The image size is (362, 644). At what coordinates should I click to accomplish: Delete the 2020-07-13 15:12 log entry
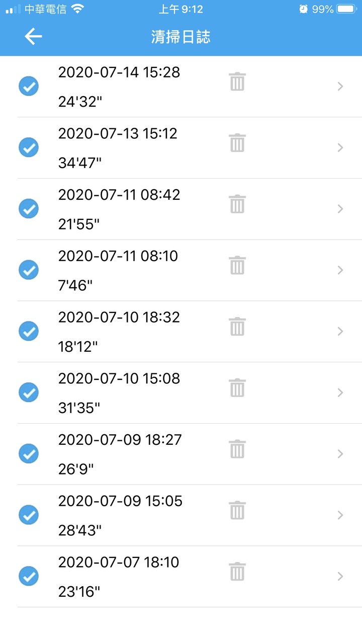[x=237, y=143]
